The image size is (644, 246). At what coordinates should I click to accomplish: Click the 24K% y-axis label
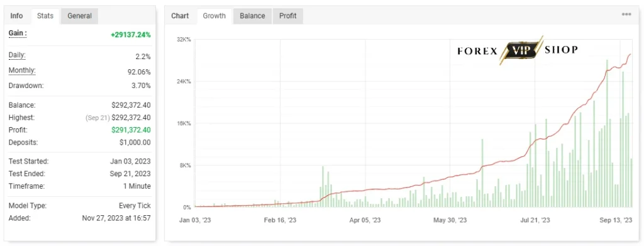pyautogui.click(x=184, y=82)
